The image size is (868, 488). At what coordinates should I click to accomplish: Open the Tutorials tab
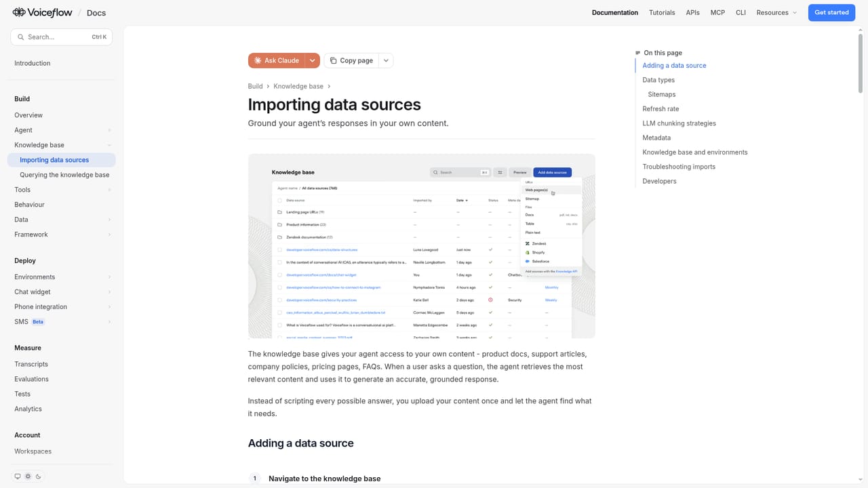tap(662, 12)
